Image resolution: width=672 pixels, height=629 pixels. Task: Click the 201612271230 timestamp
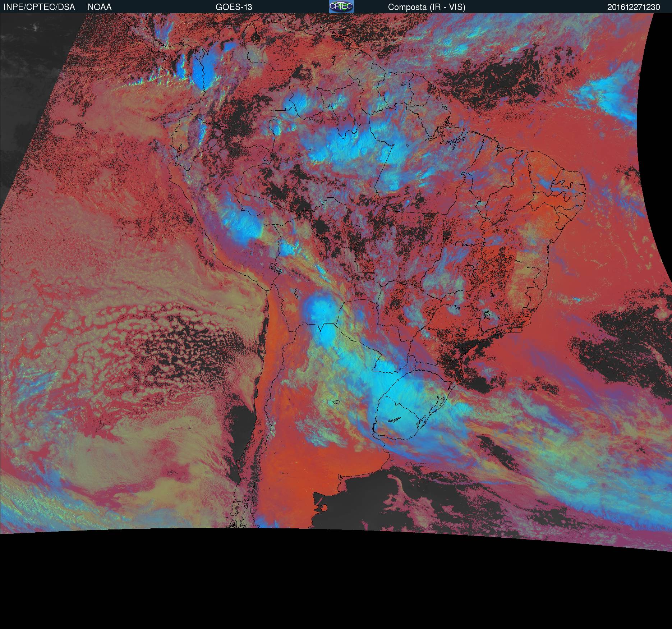tap(633, 7)
